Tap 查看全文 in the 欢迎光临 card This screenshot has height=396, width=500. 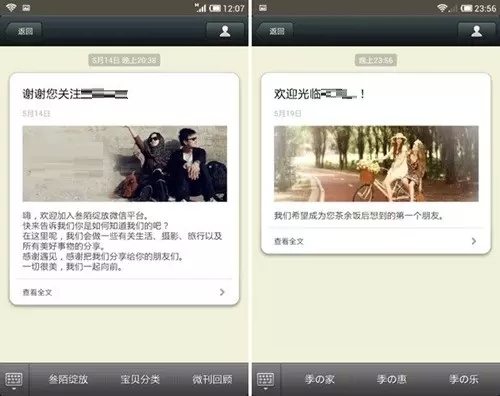pos(289,241)
